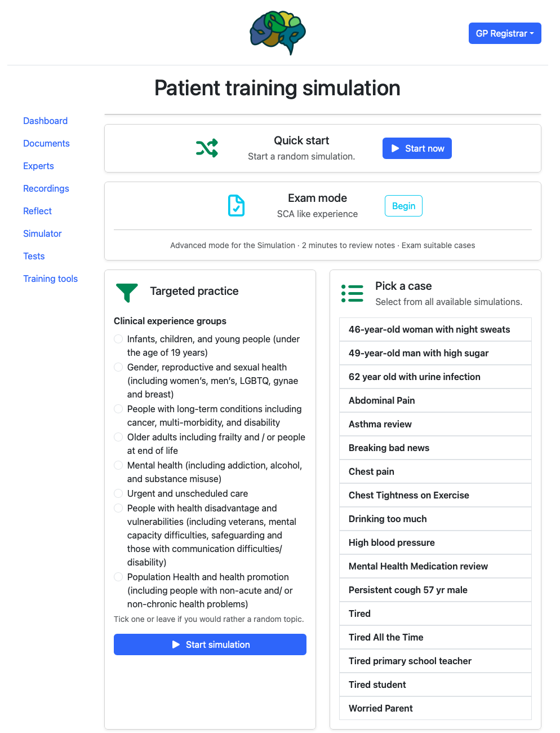
Task: Click the play icon on Start now
Action: point(395,148)
